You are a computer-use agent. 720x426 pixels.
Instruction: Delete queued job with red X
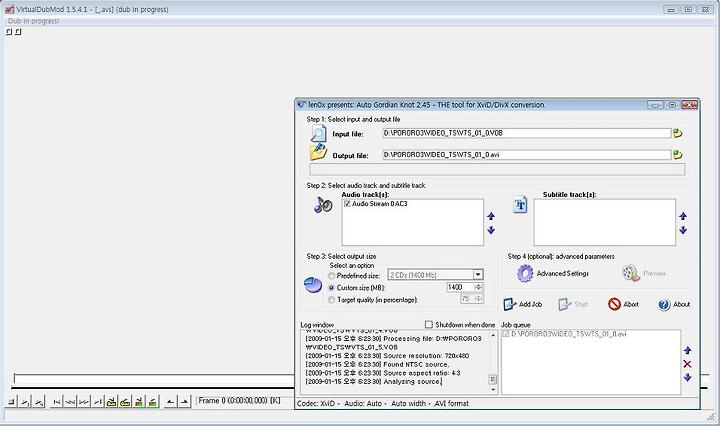pyautogui.click(x=687, y=364)
